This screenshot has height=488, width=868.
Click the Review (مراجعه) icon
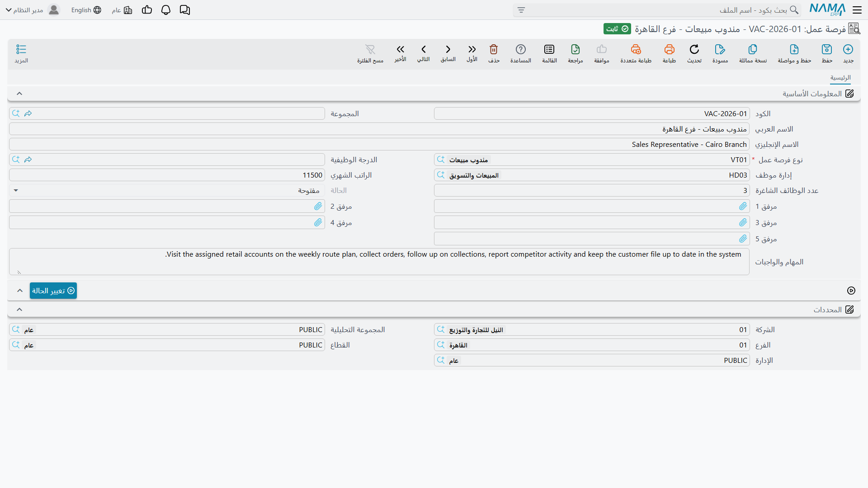(x=576, y=53)
